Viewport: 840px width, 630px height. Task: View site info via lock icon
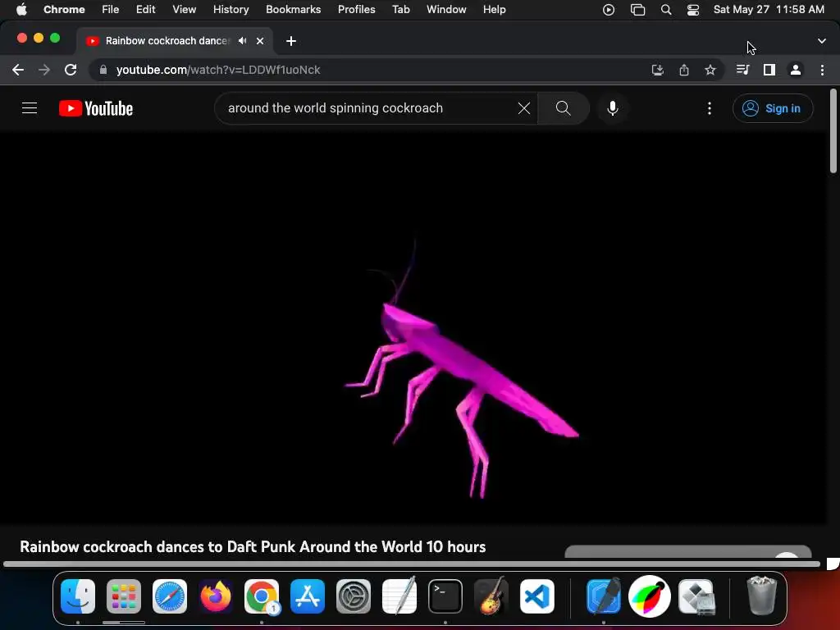coord(103,70)
